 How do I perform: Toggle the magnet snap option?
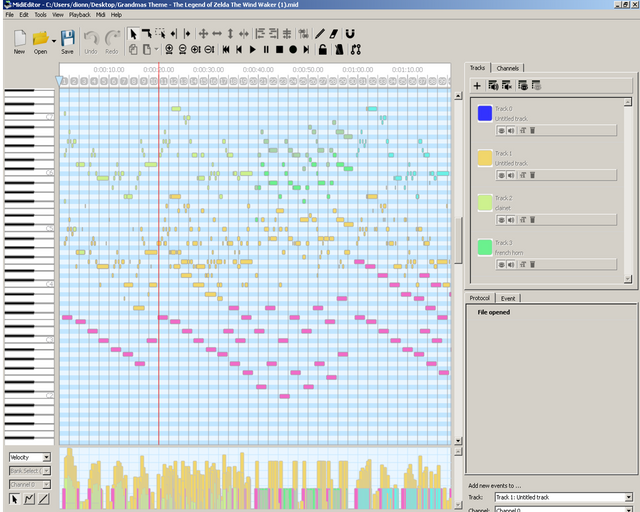(x=350, y=33)
